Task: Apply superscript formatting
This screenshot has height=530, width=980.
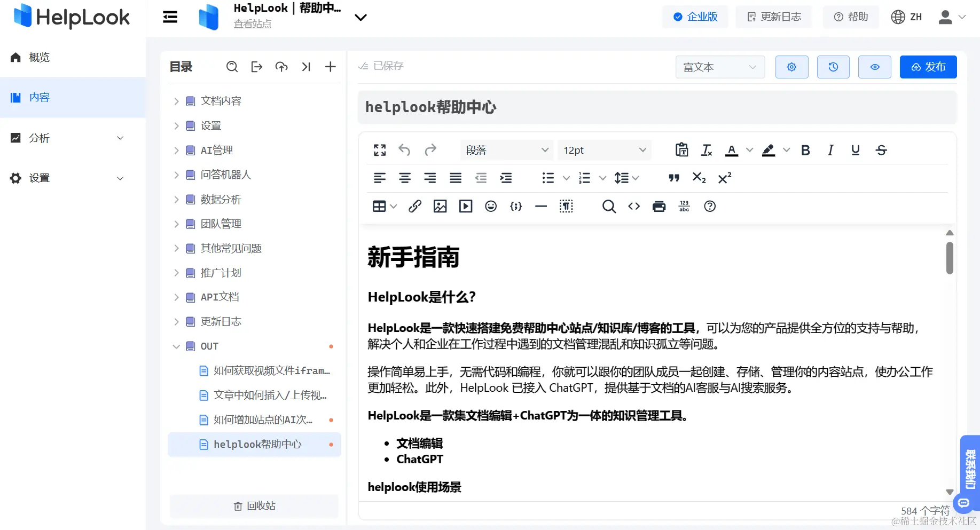Action: coord(724,178)
